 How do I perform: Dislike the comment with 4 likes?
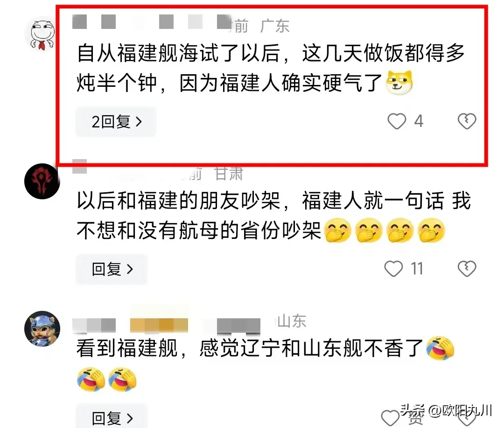pos(467,121)
